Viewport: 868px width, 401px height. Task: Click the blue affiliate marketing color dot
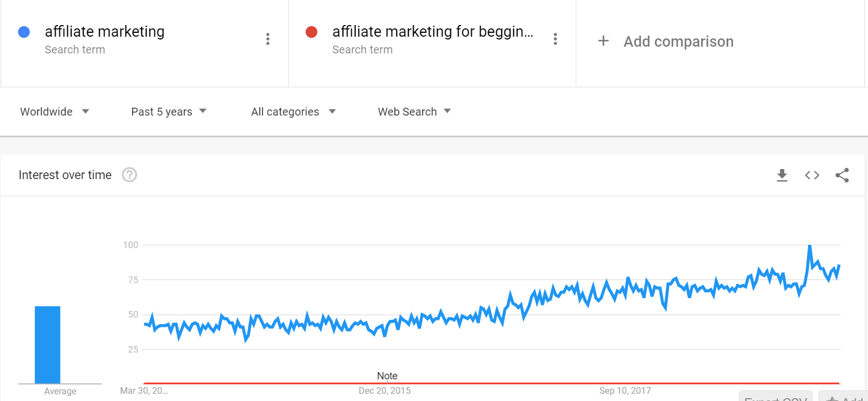24,32
